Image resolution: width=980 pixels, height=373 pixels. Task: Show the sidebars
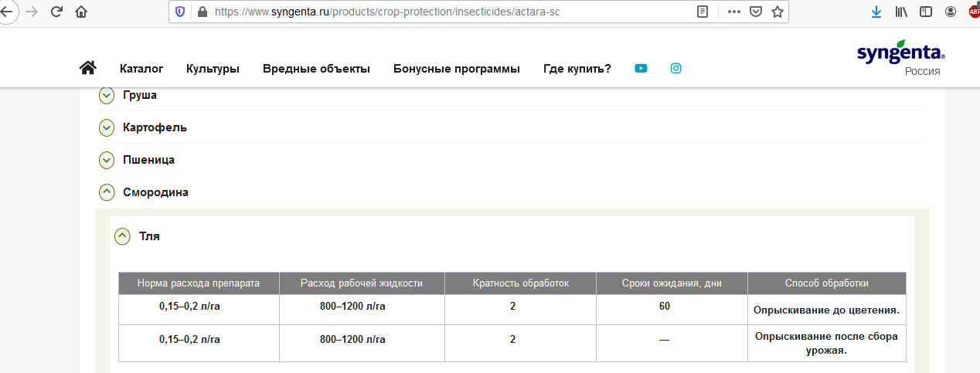coord(925,12)
